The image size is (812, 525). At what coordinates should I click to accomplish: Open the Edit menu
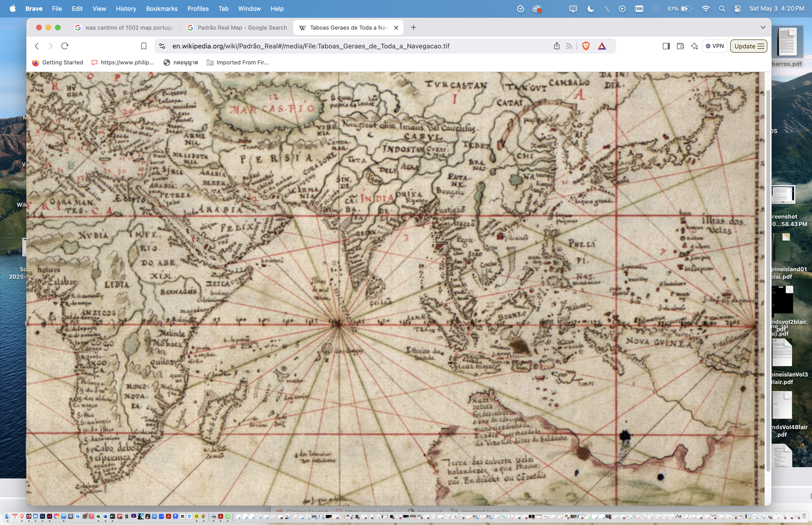click(x=77, y=8)
